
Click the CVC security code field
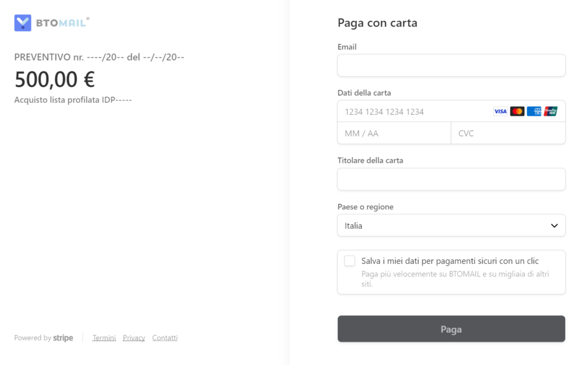(508, 133)
